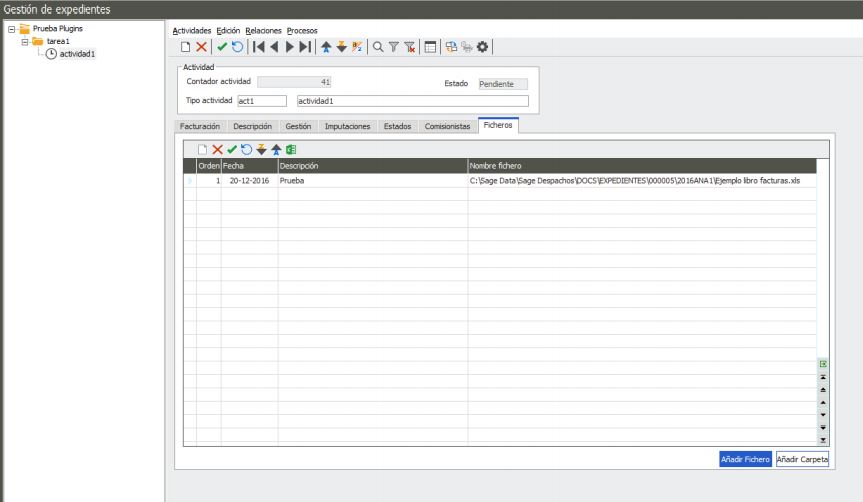
Task: Sort descending in the Ficheros grid toolbar
Action: coord(261,150)
